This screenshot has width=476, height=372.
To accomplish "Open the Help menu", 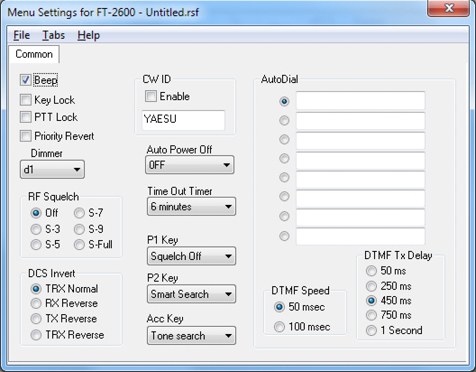I will coord(89,35).
